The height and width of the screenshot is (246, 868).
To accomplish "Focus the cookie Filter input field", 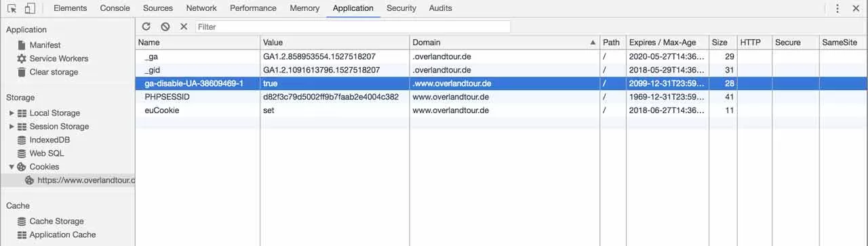I will pyautogui.click(x=353, y=26).
